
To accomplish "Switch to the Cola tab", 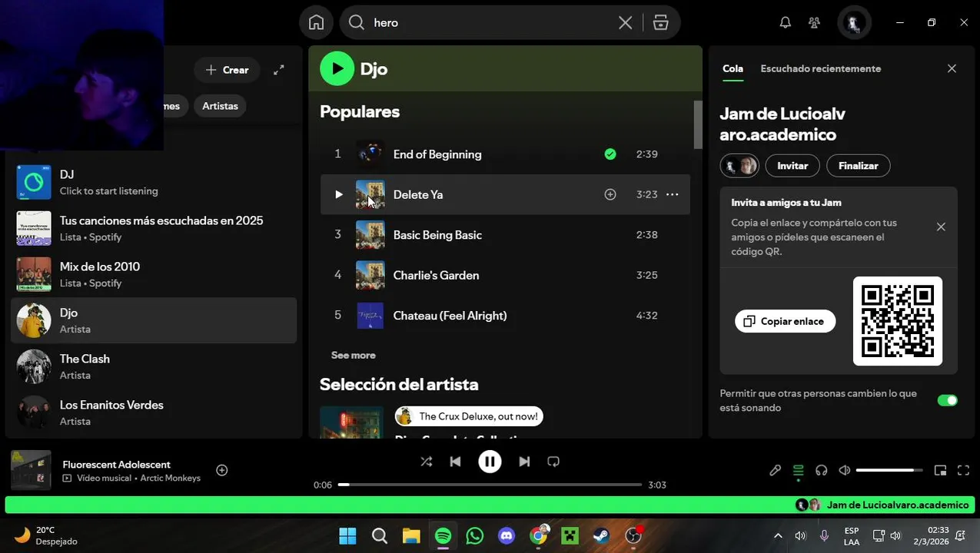I will [x=733, y=68].
